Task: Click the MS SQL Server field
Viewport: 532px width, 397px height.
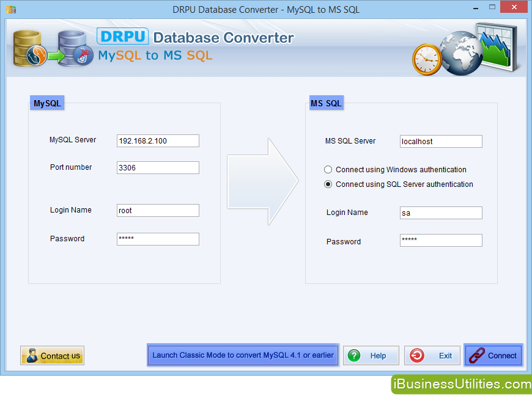Action: coord(441,141)
